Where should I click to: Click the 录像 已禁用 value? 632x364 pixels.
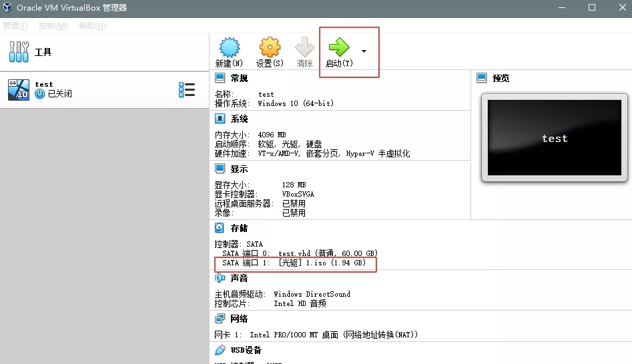click(x=294, y=213)
